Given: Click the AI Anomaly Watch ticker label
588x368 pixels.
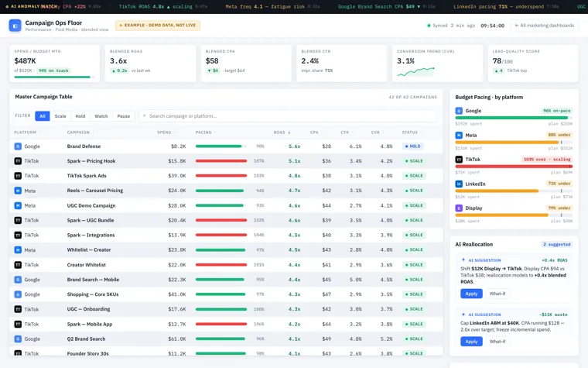Looking at the screenshot, I should (x=32, y=6).
